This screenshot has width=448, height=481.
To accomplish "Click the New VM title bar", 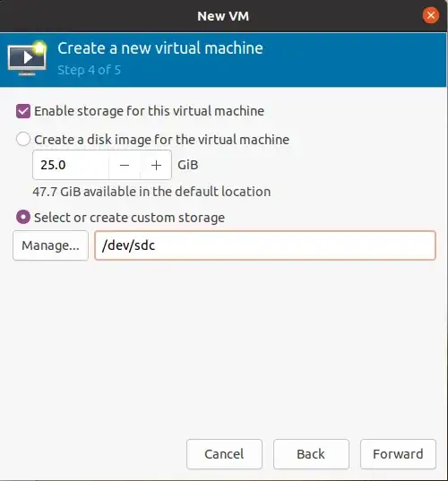I will point(223,16).
